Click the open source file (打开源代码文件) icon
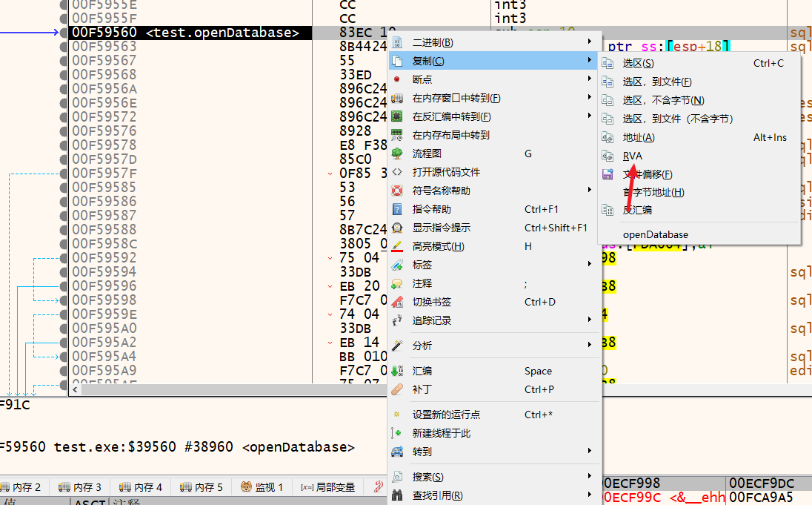 397,172
